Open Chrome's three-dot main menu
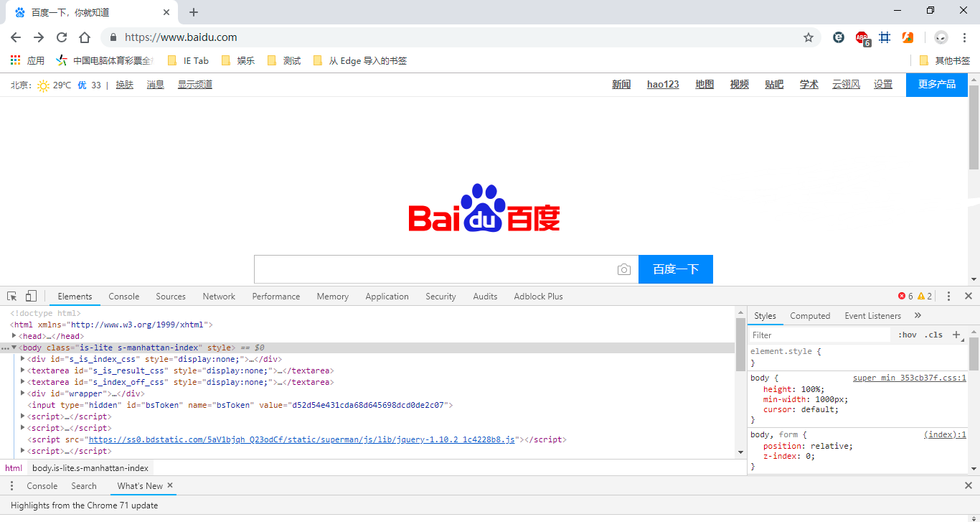The width and height of the screenshot is (980, 522). coord(965,37)
